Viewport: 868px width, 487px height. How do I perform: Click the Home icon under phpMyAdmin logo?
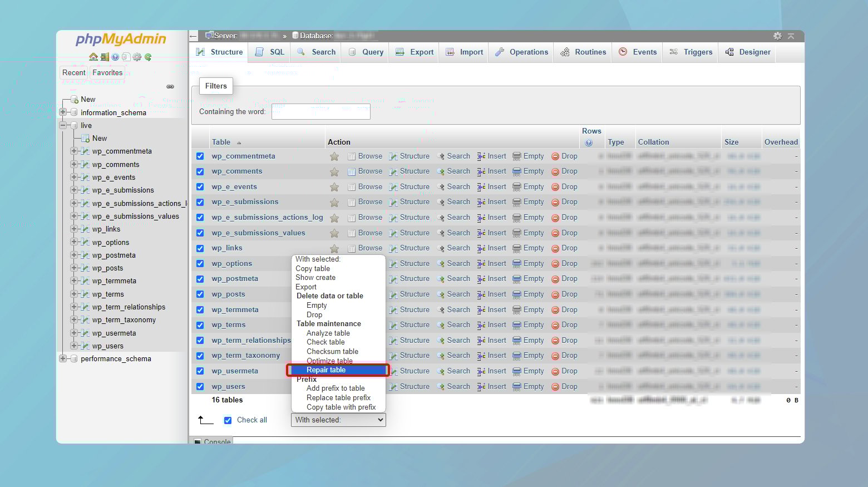click(x=93, y=57)
